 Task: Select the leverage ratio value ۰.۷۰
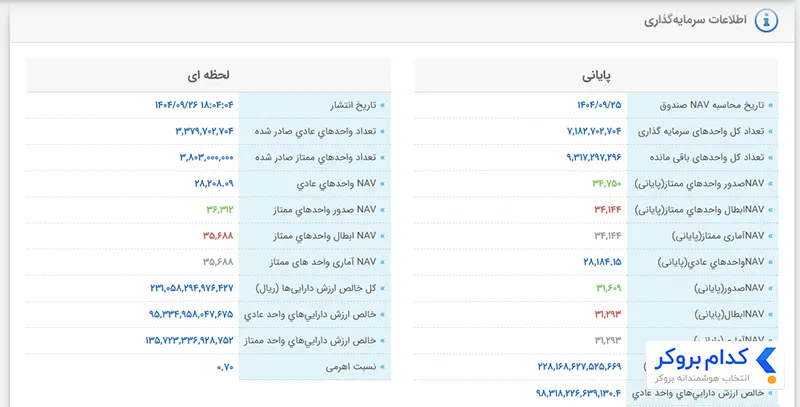pyautogui.click(x=225, y=367)
